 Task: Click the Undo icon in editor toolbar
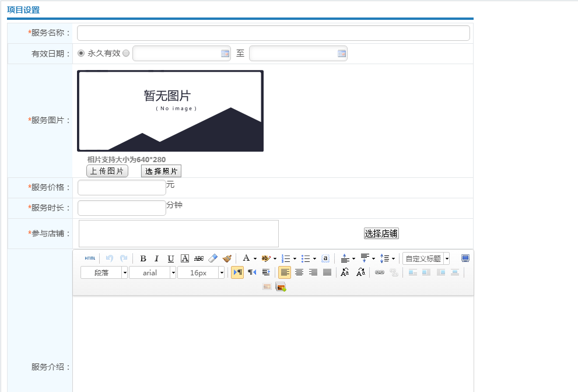(110, 258)
